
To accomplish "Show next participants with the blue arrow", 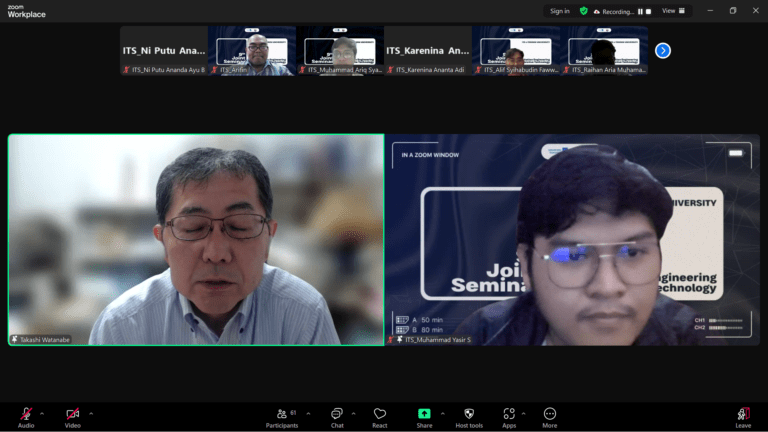I will click(662, 50).
